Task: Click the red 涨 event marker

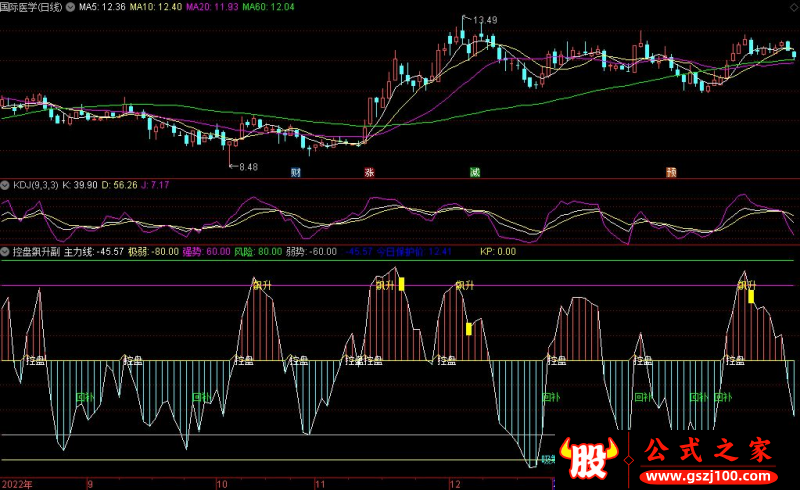Action: [x=369, y=173]
